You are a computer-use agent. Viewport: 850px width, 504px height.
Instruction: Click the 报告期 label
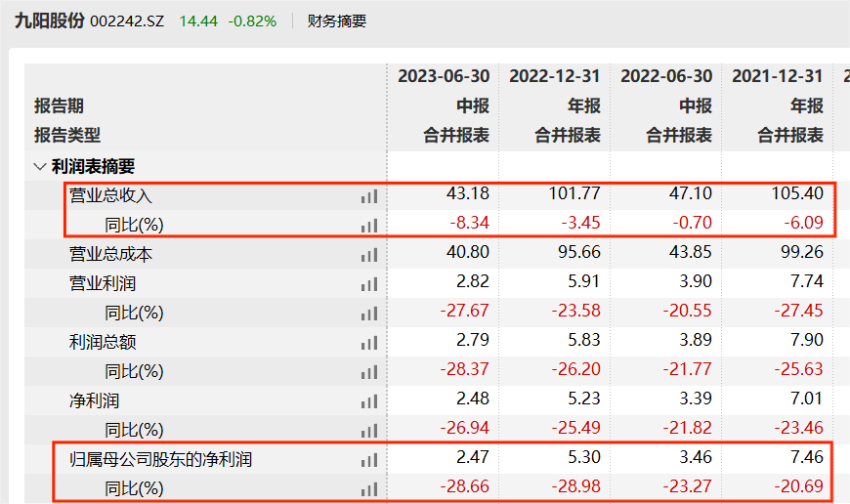[59, 105]
